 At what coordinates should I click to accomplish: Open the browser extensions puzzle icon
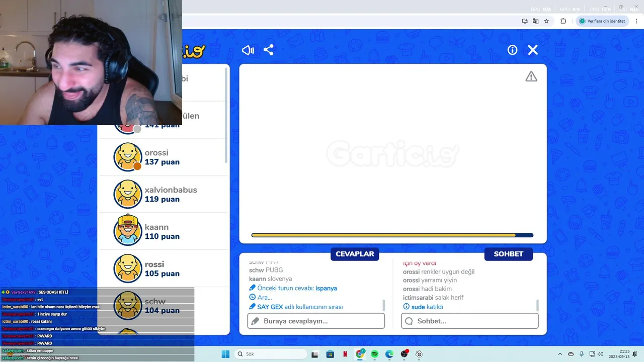(x=563, y=21)
